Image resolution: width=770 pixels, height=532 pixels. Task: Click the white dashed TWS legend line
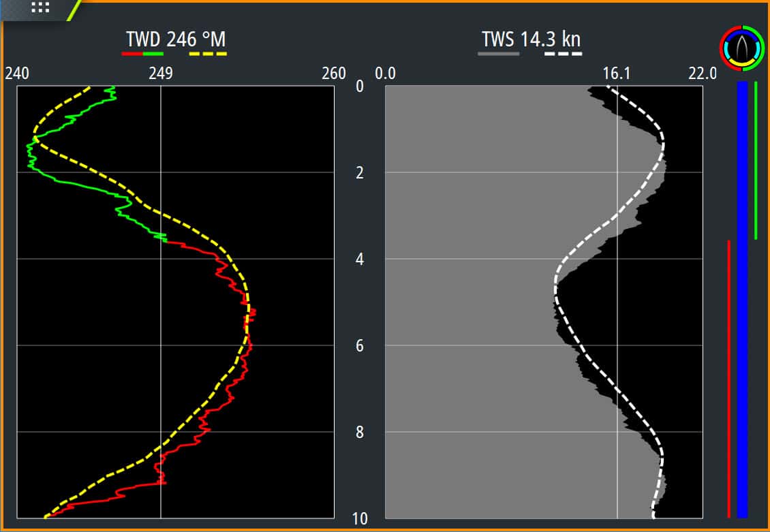coord(563,53)
